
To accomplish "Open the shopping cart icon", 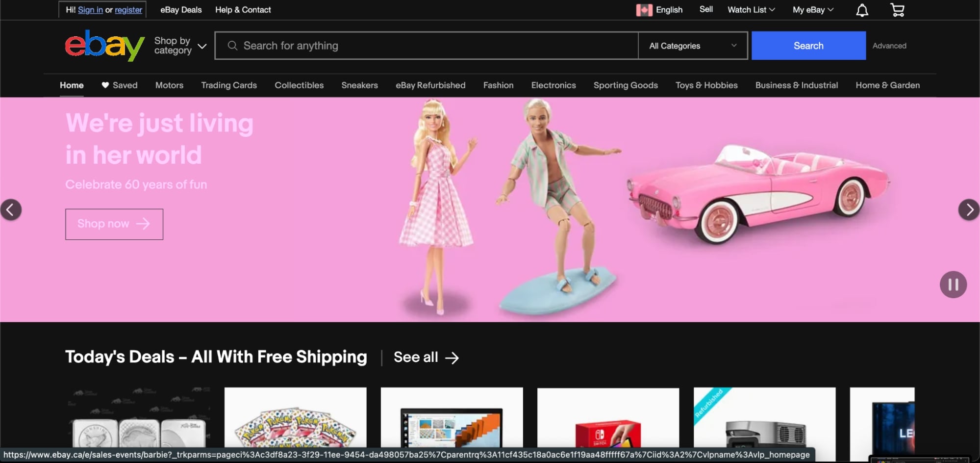I will pyautogui.click(x=897, y=10).
